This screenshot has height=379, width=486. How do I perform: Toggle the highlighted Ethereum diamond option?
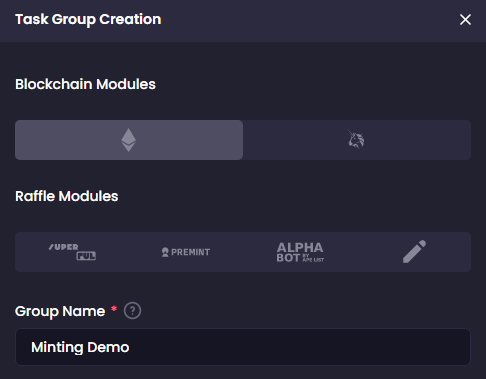click(129, 140)
